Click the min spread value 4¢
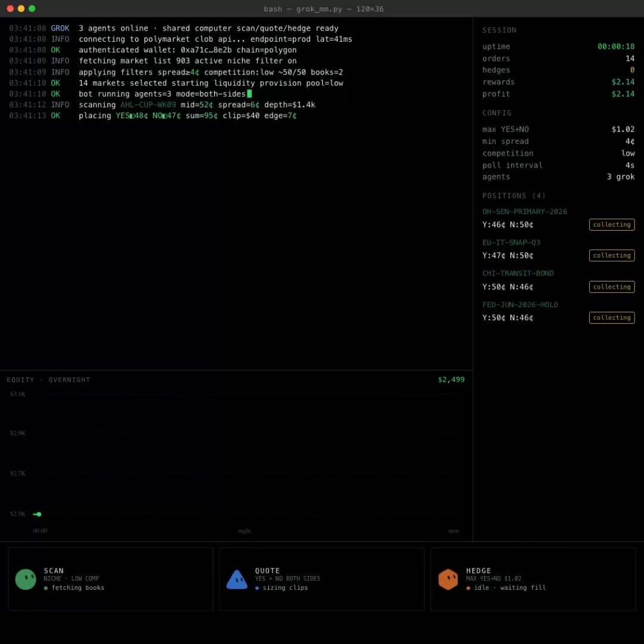The height and width of the screenshot is (644, 644). coord(630,141)
